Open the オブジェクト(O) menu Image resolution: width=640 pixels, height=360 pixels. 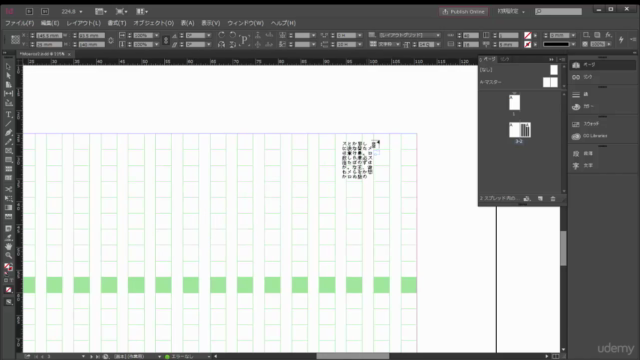[153, 23]
